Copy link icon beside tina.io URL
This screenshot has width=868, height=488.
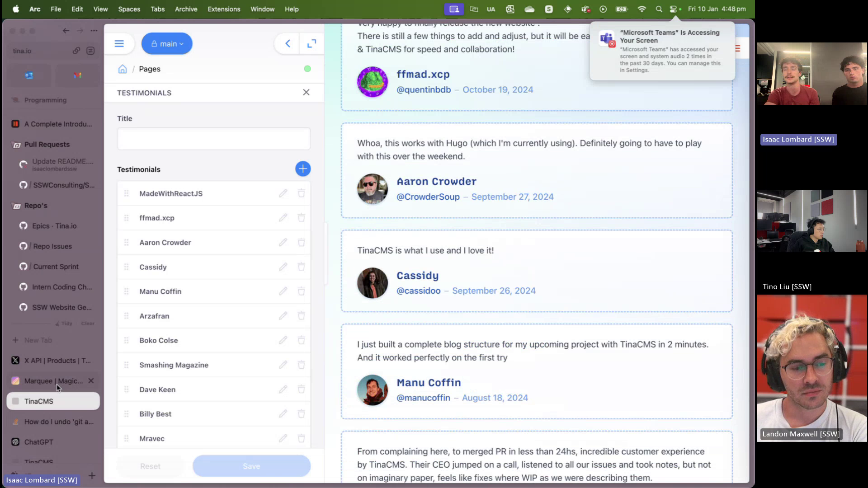coord(76,51)
